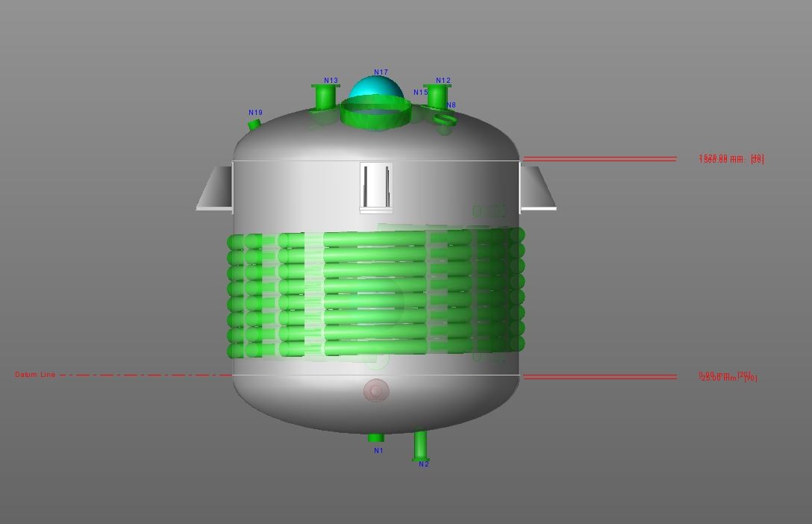Select the right support lug bracket

click(537, 190)
